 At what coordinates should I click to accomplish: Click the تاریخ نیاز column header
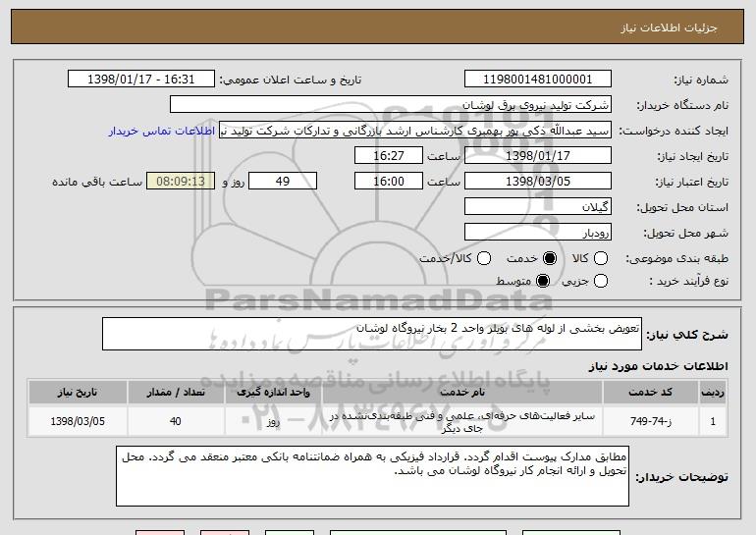click(78, 393)
